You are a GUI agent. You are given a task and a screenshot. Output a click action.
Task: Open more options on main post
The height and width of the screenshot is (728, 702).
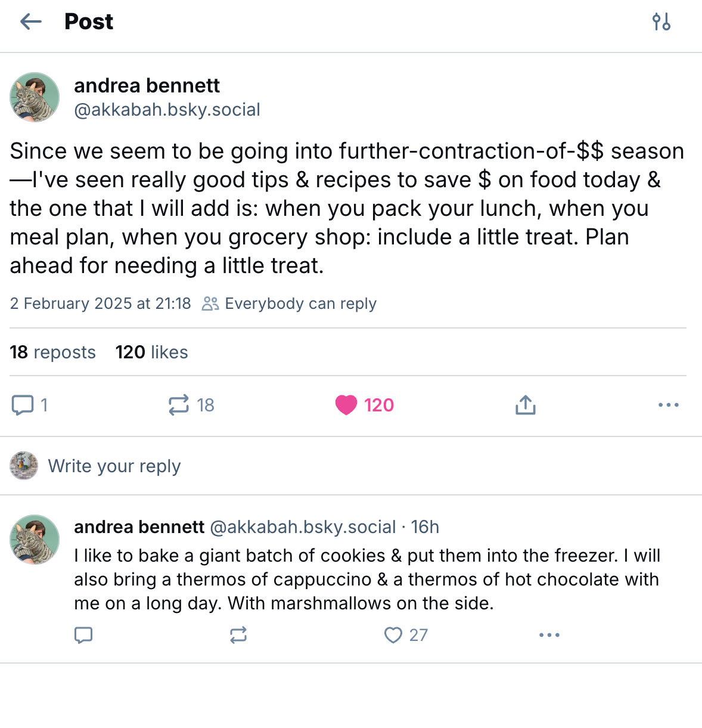point(668,405)
